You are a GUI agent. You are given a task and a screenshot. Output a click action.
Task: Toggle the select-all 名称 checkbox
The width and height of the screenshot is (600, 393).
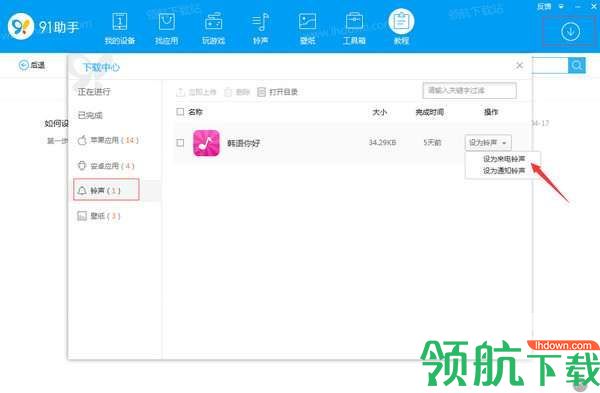(180, 112)
